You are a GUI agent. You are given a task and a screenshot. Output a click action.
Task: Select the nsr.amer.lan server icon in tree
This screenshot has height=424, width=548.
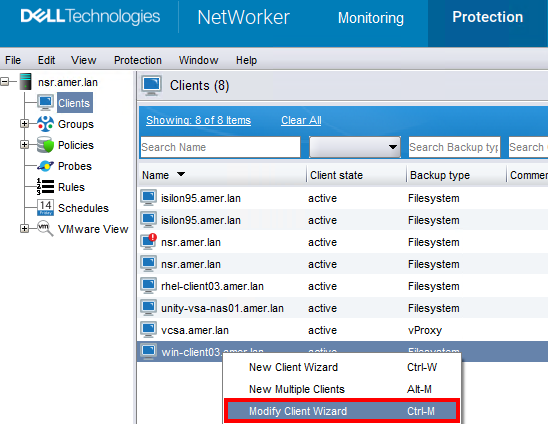click(x=26, y=81)
